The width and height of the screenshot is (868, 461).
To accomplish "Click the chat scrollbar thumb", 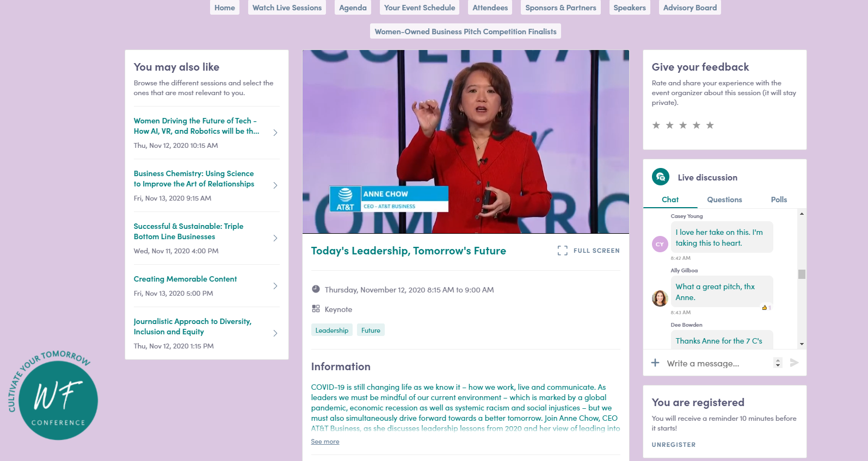I will 802,274.
